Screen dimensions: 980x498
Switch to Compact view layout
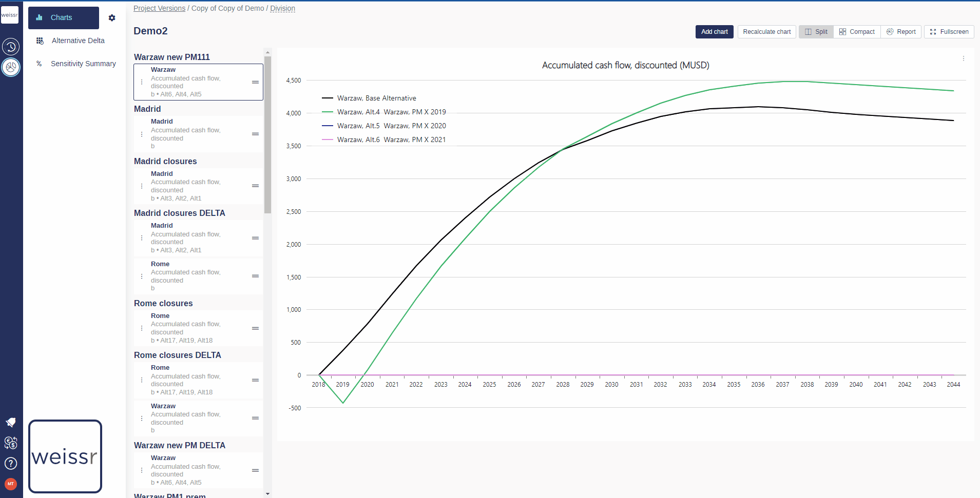coord(857,32)
